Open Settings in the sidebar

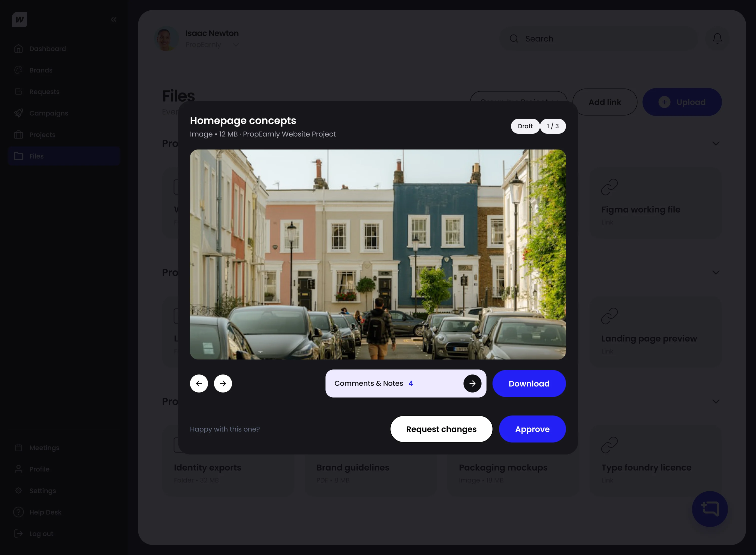coord(64,491)
